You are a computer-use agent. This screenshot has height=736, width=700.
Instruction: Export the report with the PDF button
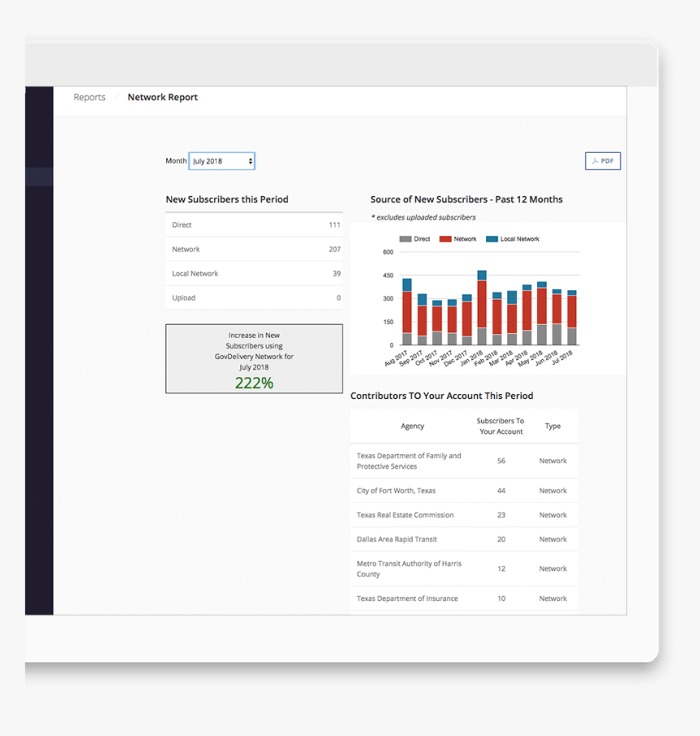[603, 161]
